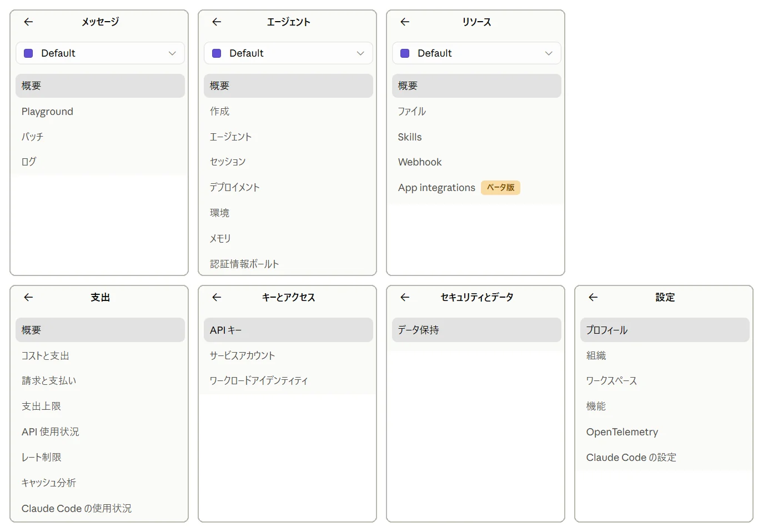Open App integrations beta item
763x532 pixels.
(476, 187)
